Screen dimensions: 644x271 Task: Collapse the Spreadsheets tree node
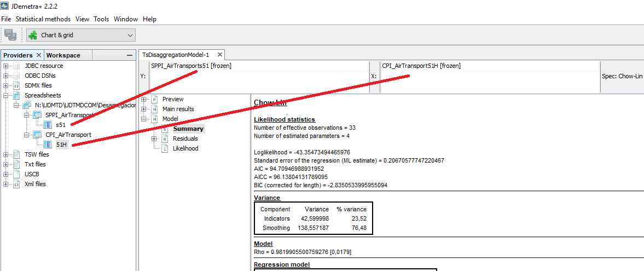pyautogui.click(x=6, y=95)
